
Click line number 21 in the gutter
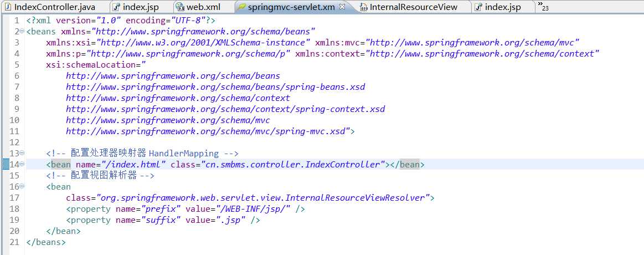(14, 242)
